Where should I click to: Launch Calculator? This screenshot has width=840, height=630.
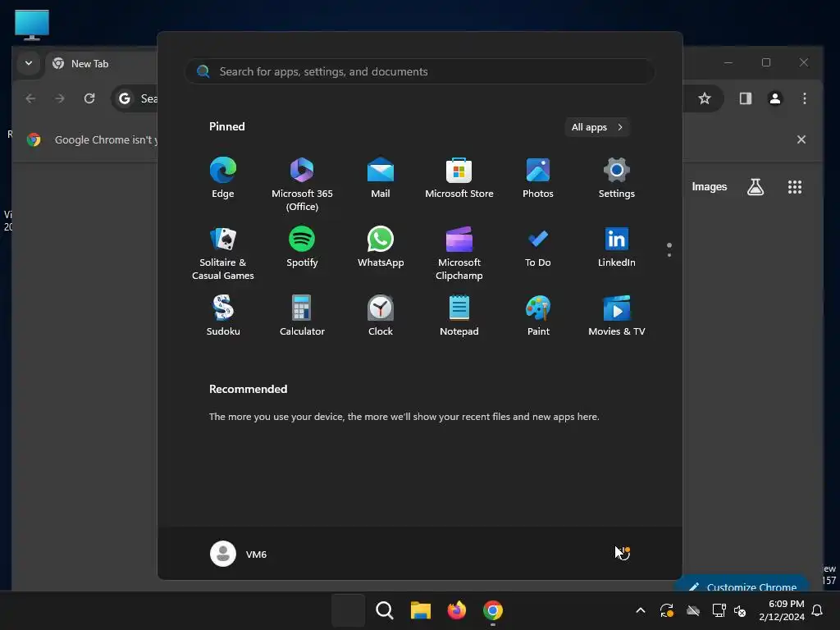pos(302,316)
